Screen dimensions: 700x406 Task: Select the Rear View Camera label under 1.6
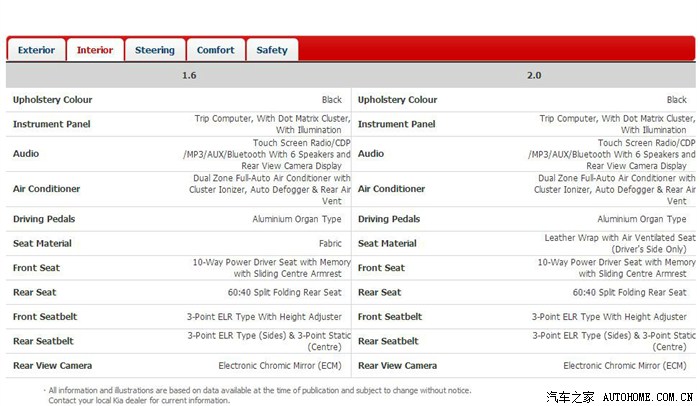52,366
